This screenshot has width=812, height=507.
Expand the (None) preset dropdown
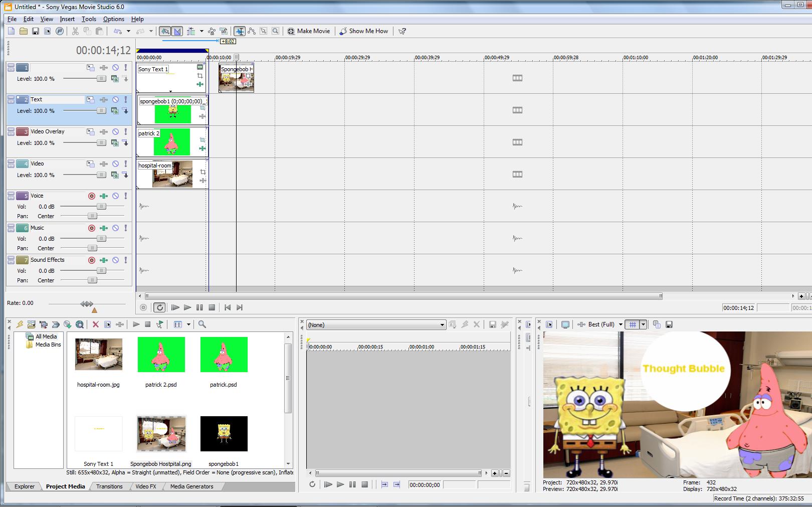[x=442, y=325]
